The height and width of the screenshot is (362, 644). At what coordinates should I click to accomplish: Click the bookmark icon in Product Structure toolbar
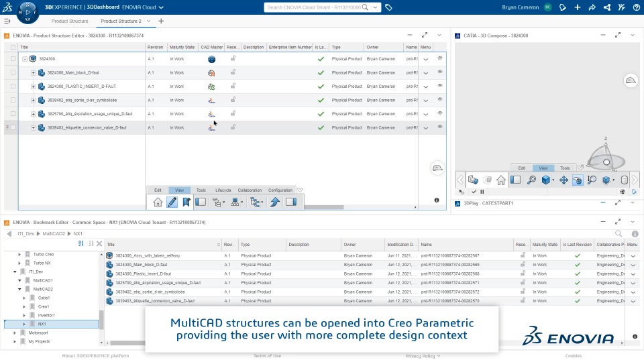tap(186, 202)
